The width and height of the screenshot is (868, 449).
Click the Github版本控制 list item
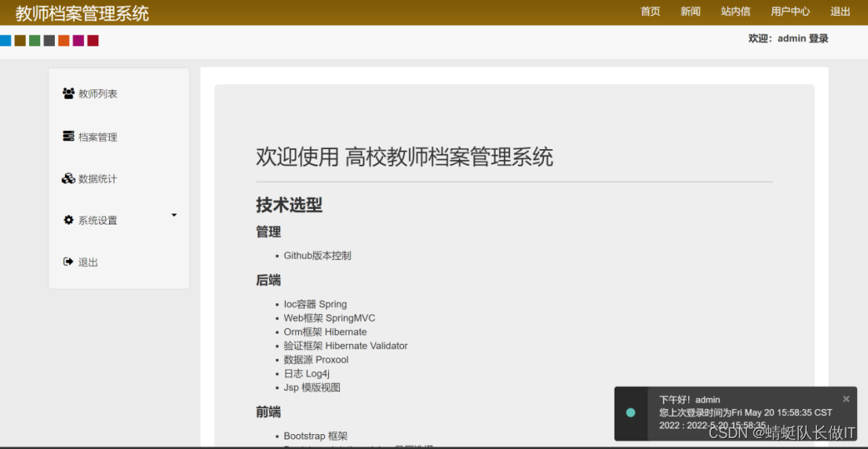pyautogui.click(x=317, y=256)
